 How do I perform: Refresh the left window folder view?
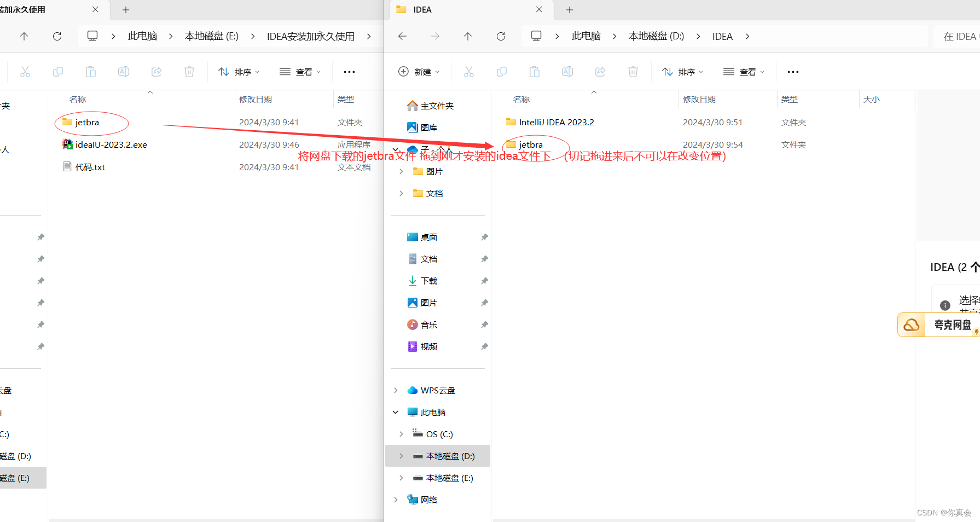point(57,36)
